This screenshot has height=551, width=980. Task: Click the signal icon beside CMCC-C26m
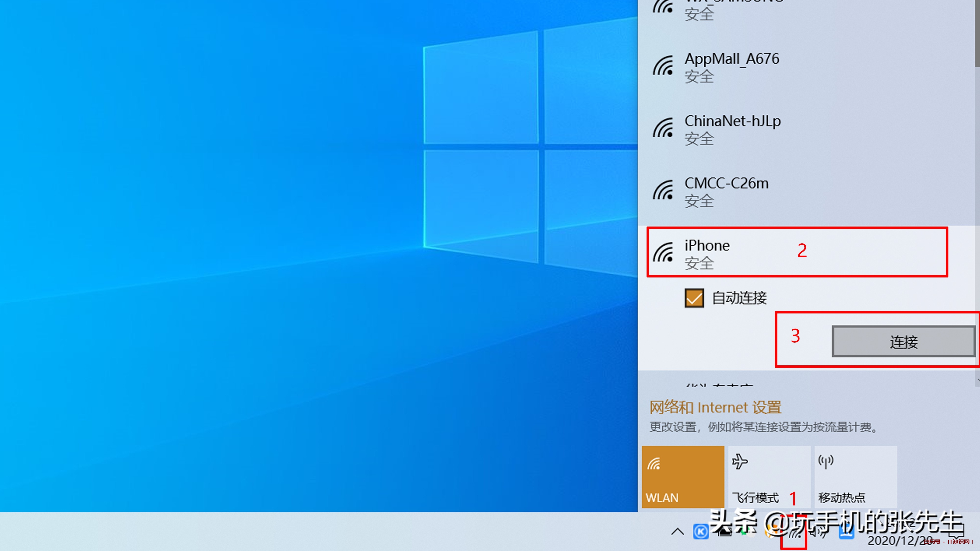(663, 191)
